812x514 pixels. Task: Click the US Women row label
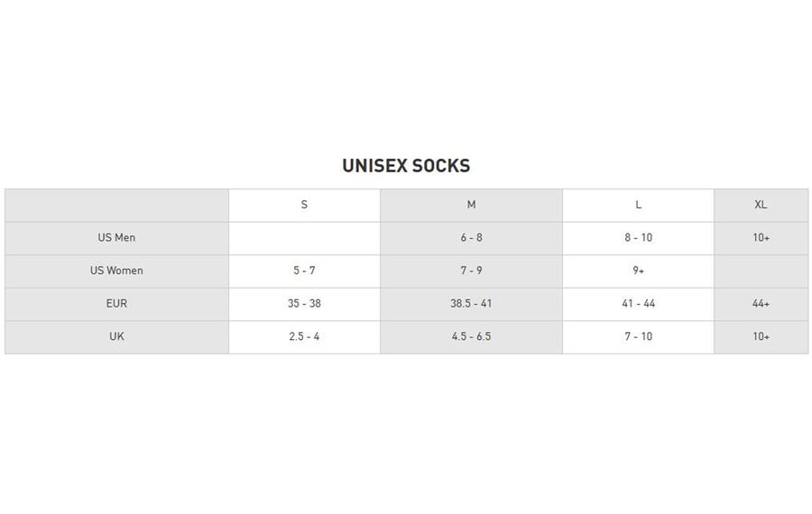116,271
